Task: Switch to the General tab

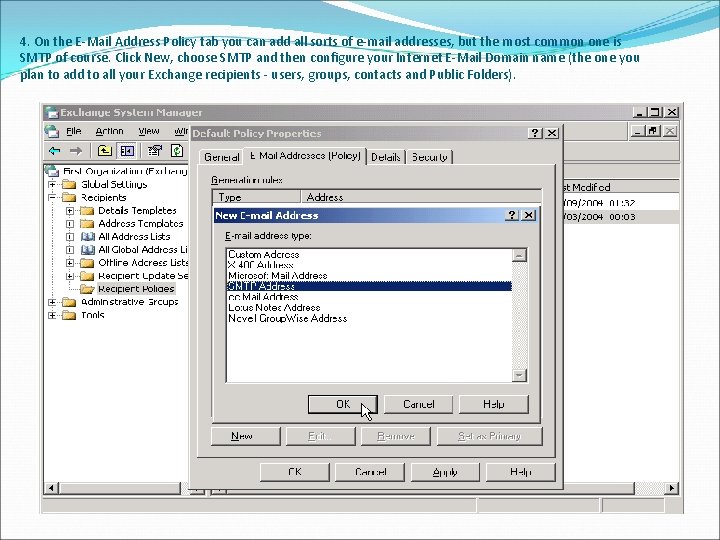Action: click(x=222, y=157)
